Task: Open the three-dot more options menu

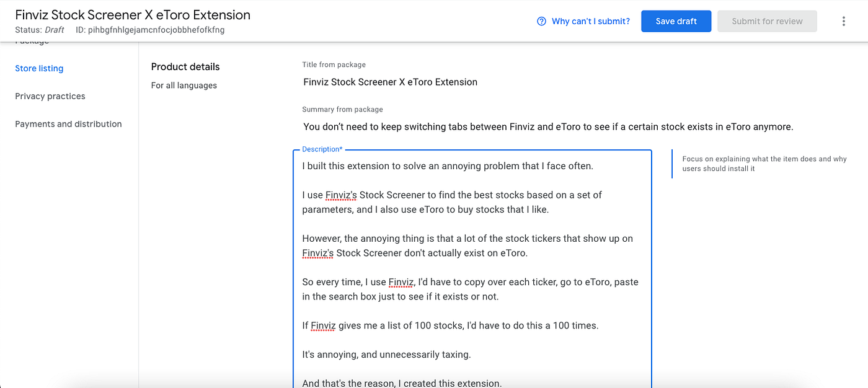Action: [x=844, y=21]
